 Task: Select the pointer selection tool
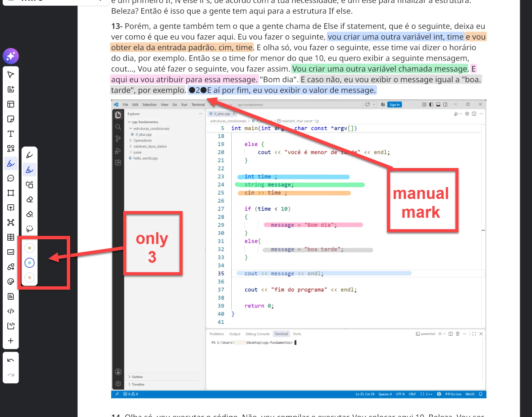click(11, 75)
